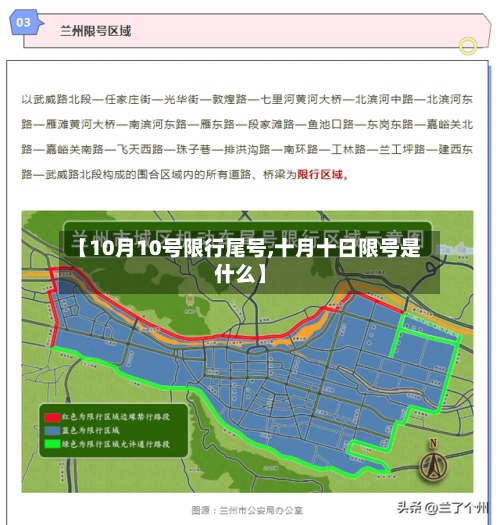The image size is (500, 525).
Task: Click the green legend swatch for 允许通行路段
Action: click(x=52, y=444)
